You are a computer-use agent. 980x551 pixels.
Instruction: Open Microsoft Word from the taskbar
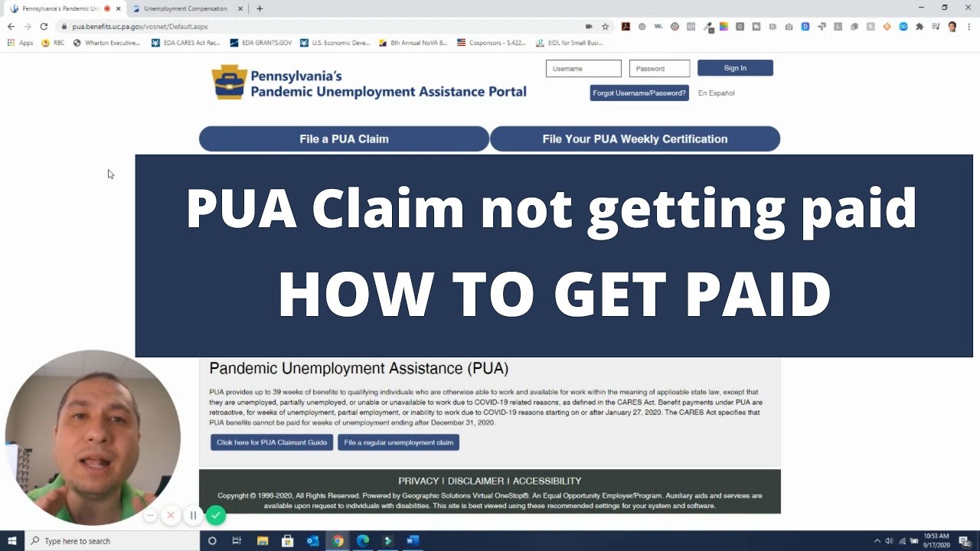(x=413, y=541)
